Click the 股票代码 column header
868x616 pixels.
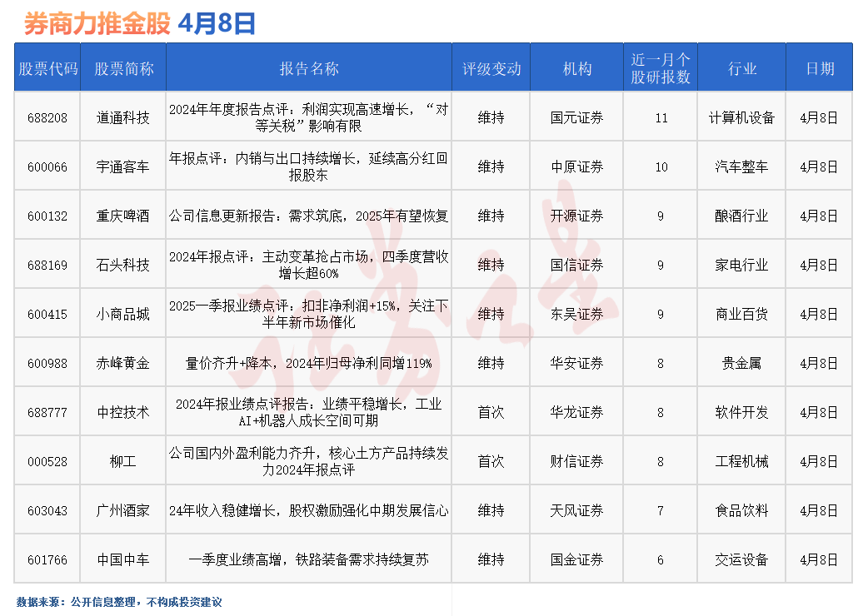[x=47, y=68]
